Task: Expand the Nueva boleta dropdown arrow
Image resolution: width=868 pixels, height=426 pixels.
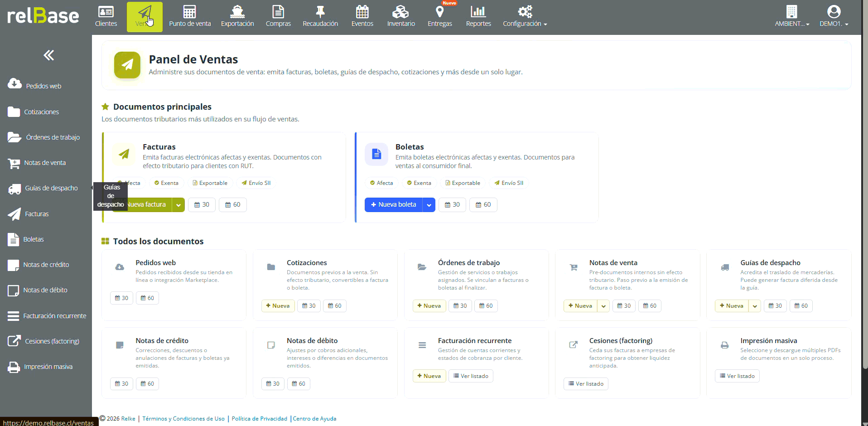Action: 429,205
